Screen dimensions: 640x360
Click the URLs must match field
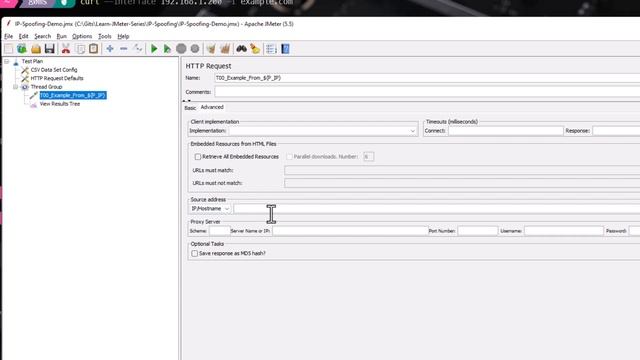coord(462,170)
